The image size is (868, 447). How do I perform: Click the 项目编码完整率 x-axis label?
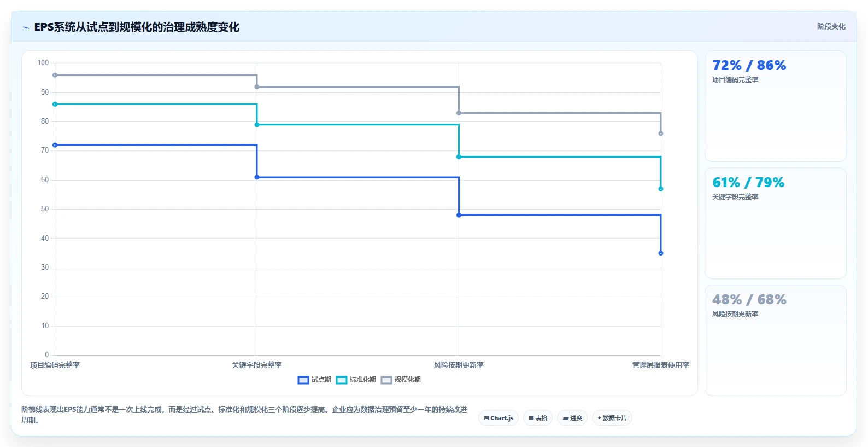[x=55, y=365]
